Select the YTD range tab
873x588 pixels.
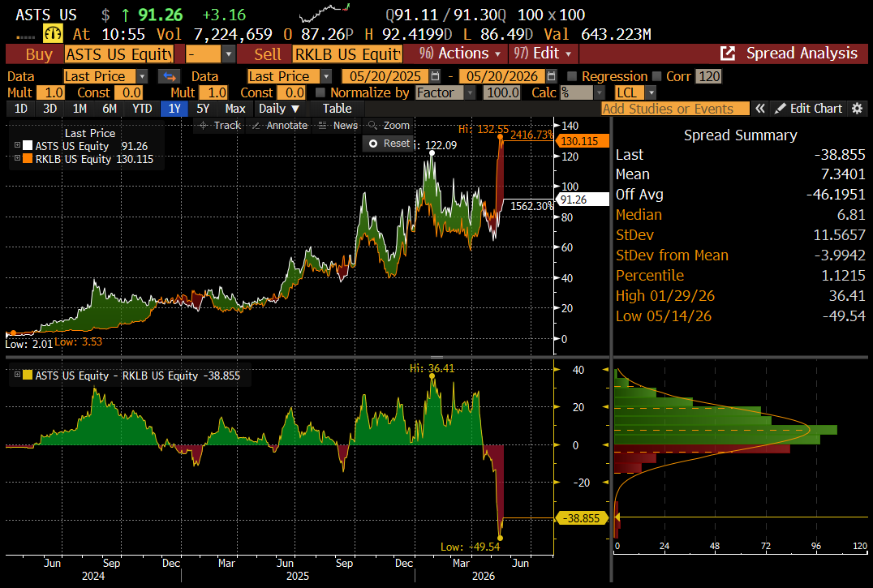(x=142, y=109)
